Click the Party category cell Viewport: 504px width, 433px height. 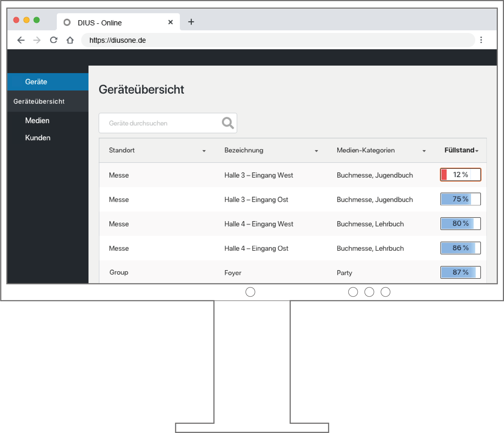coord(344,273)
